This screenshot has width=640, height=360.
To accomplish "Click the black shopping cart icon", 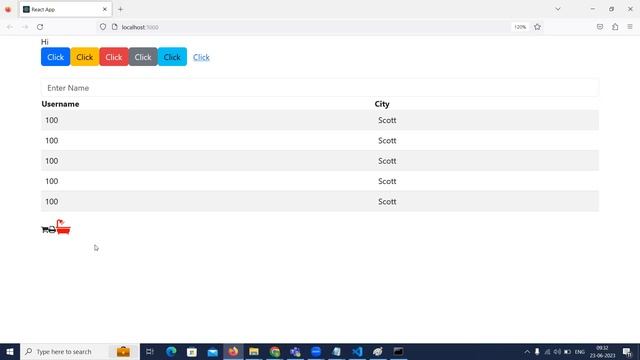I will point(44,230).
